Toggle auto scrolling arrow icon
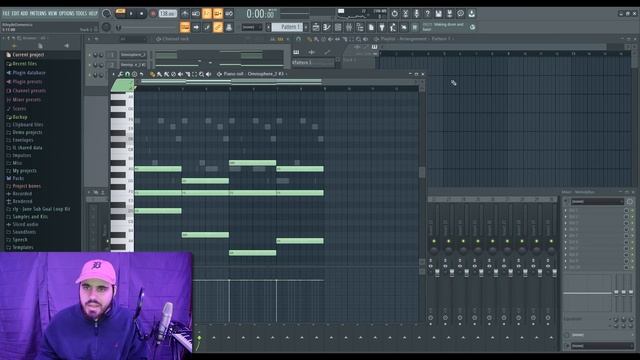The image size is (640, 360). point(196,27)
